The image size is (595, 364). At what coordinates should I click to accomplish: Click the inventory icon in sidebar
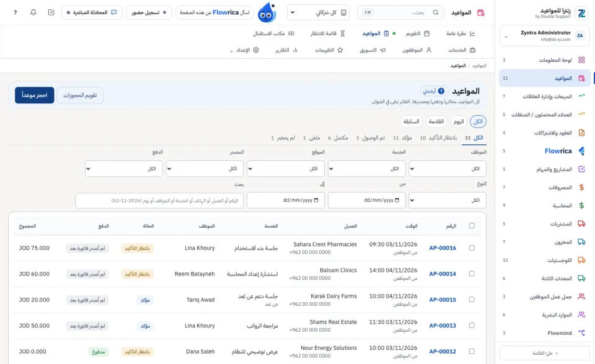[x=581, y=242]
